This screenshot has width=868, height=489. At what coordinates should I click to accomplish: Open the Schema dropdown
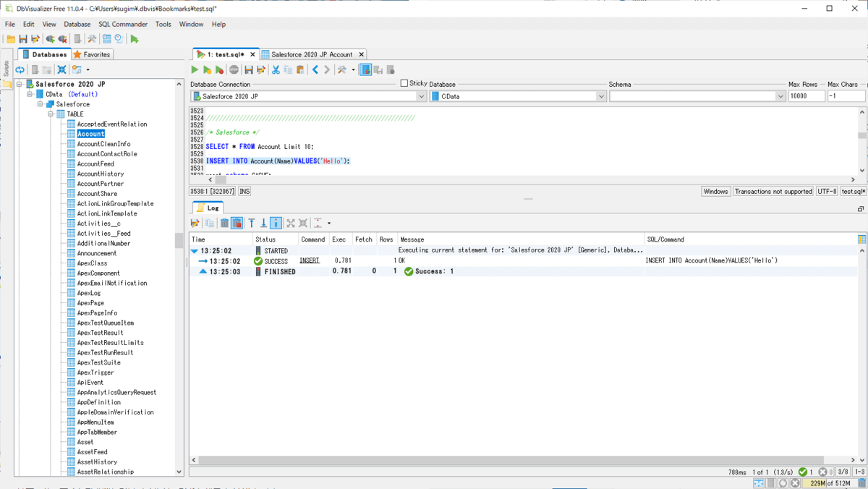tap(780, 96)
